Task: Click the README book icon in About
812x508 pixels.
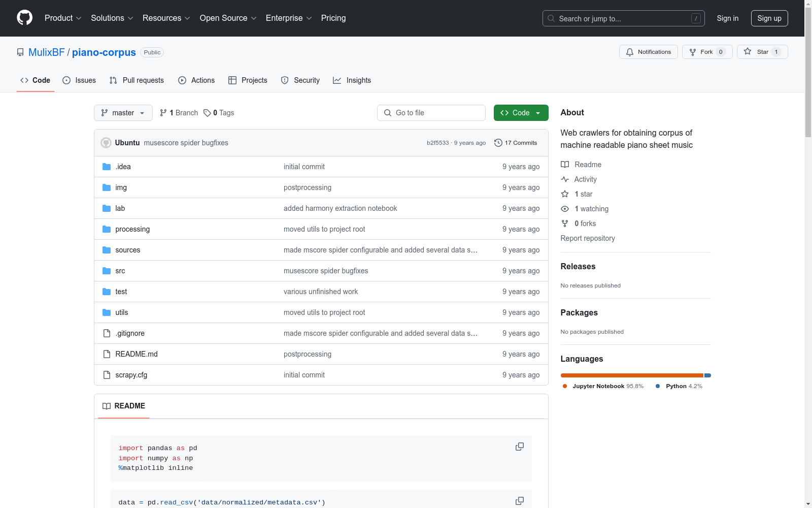Action: coord(565,165)
